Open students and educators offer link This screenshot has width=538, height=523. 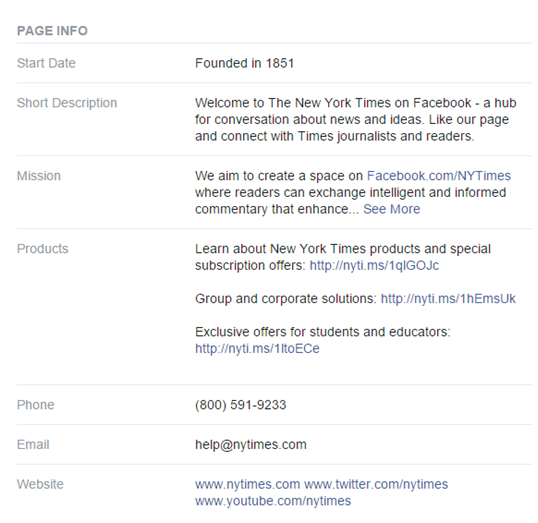(x=257, y=349)
